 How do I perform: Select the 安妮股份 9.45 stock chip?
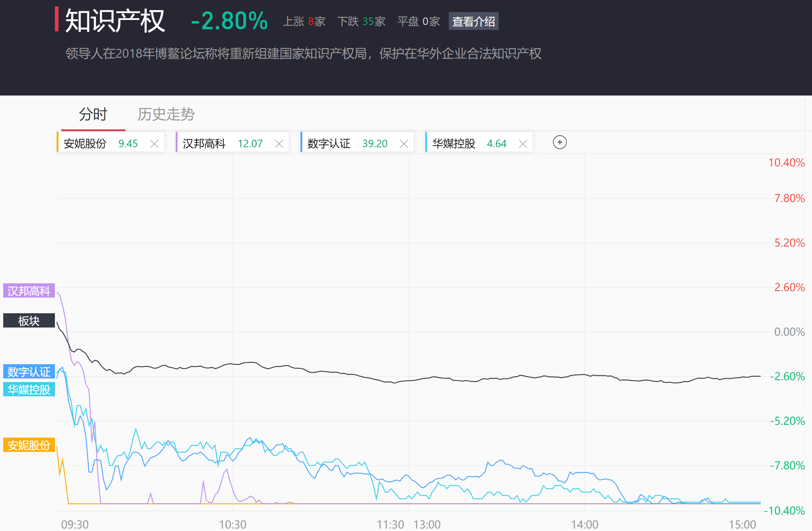click(111, 143)
